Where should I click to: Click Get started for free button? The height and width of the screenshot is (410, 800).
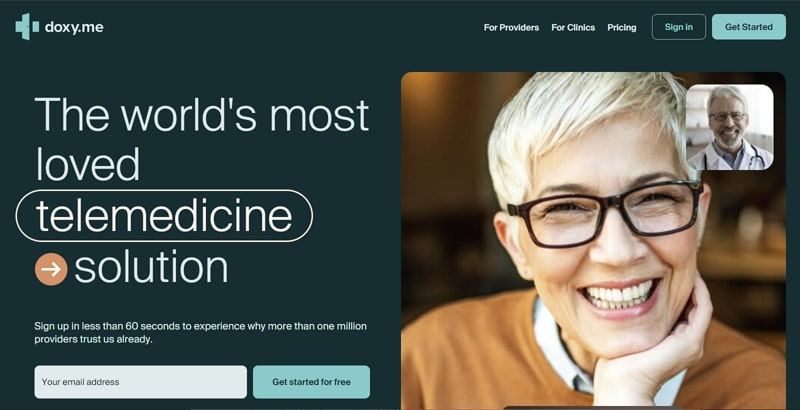point(311,382)
